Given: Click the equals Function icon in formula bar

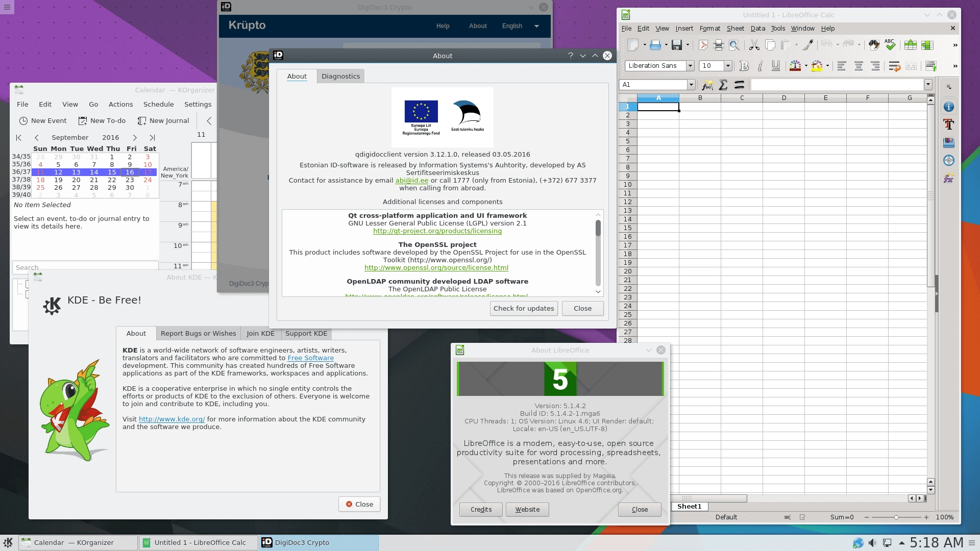Looking at the screenshot, I should 739,85.
